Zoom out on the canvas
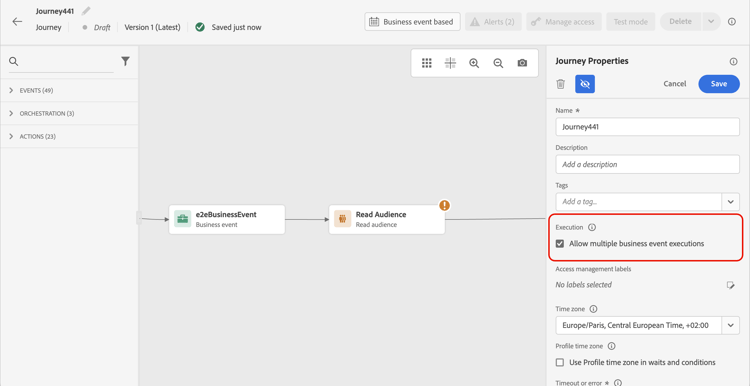This screenshot has width=750, height=386. pos(498,63)
